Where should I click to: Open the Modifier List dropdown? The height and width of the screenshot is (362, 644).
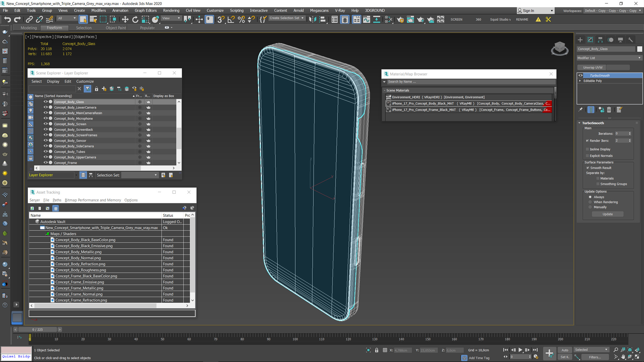point(609,58)
